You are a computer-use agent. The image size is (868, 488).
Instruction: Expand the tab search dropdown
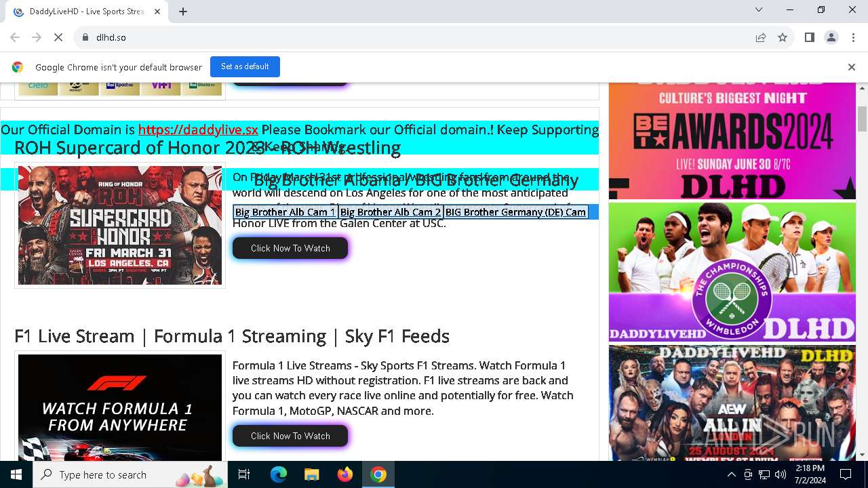[759, 9]
